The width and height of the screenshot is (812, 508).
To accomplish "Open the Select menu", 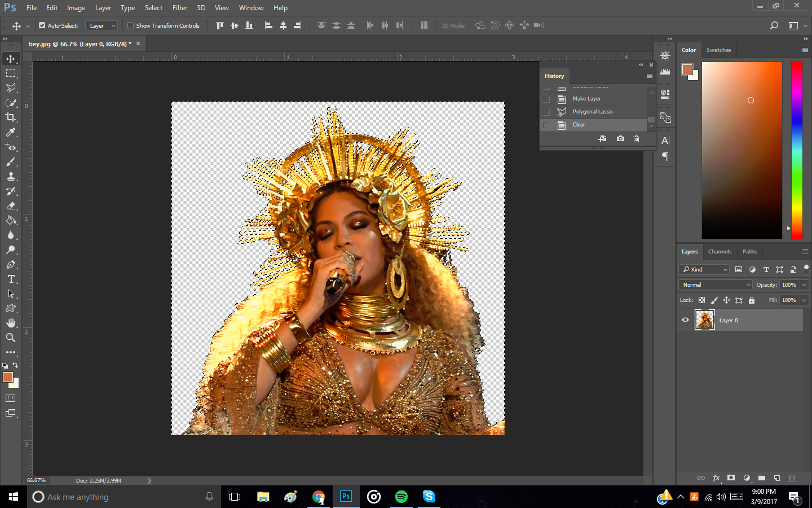I will pos(153,8).
